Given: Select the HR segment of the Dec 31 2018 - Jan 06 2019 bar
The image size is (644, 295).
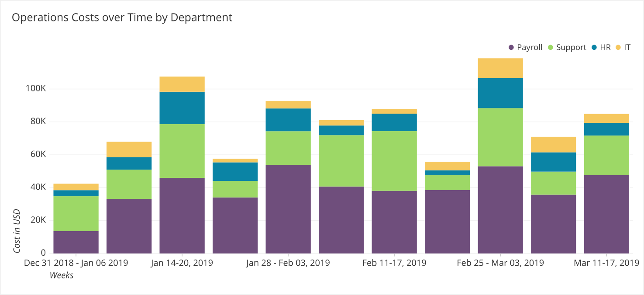Looking at the screenshot, I should coord(76,193).
